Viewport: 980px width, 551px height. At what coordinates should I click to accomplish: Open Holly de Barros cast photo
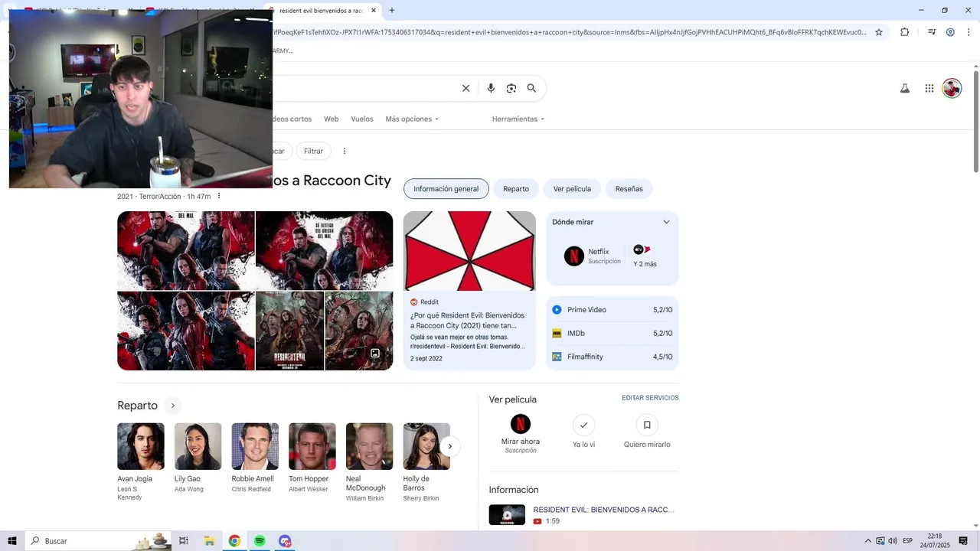pos(426,446)
